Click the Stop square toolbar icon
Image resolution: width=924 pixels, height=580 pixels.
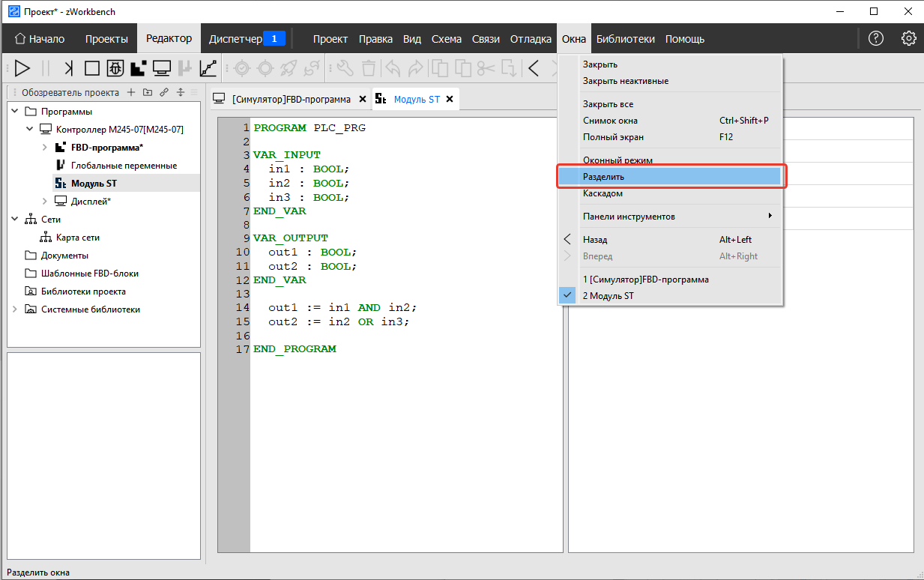[91, 68]
